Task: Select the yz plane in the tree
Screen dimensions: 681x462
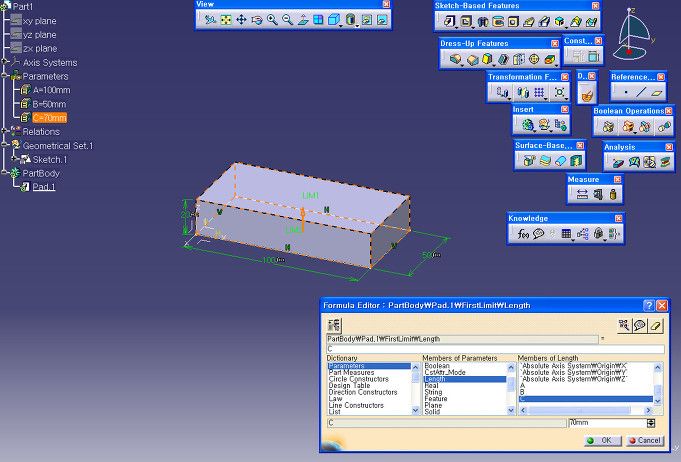Action: (40, 35)
